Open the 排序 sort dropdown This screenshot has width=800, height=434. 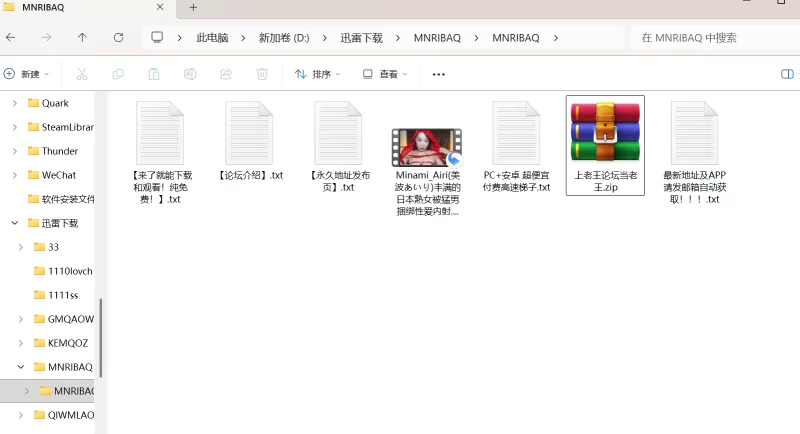[x=317, y=74]
